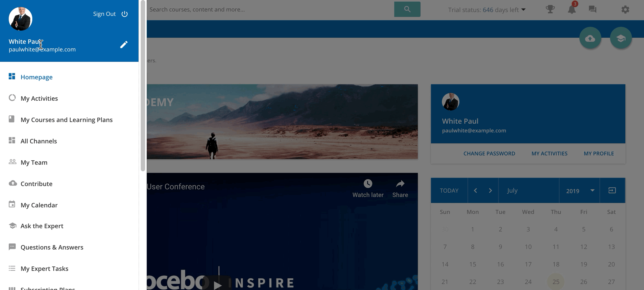Open the 2019 year dropdown
This screenshot has width=644, height=290.
(x=579, y=191)
